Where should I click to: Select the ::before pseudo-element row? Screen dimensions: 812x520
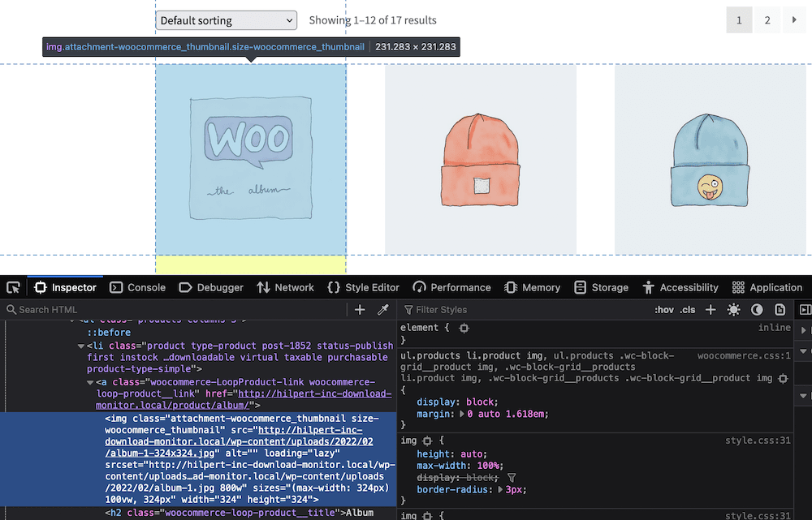tap(109, 333)
